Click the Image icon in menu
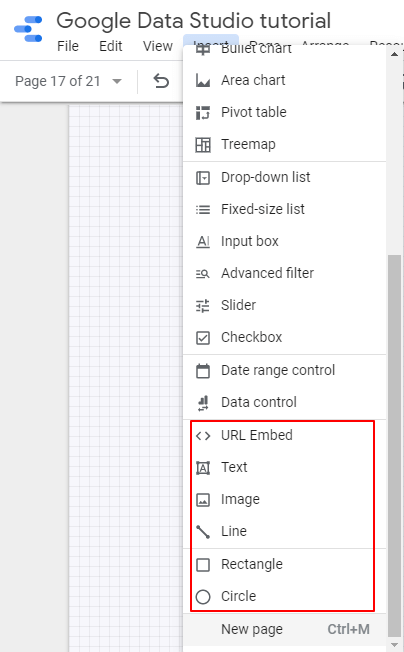The image size is (404, 652). pyautogui.click(x=203, y=499)
